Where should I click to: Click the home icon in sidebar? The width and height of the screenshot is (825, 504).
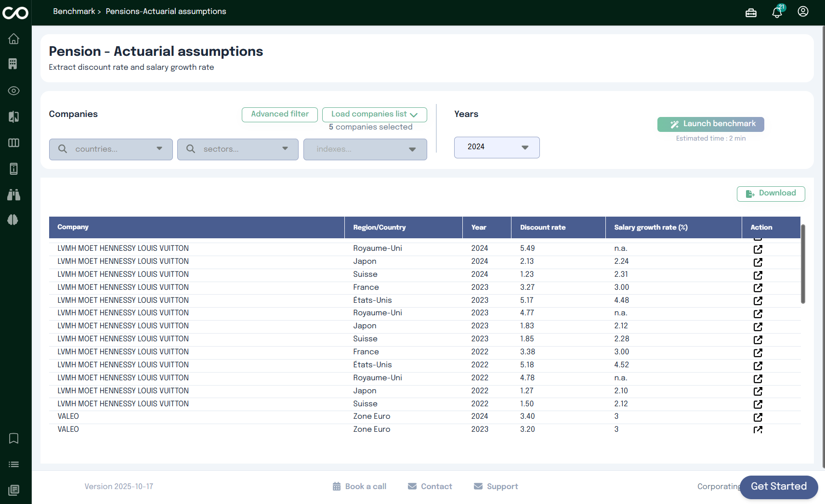(x=13, y=39)
